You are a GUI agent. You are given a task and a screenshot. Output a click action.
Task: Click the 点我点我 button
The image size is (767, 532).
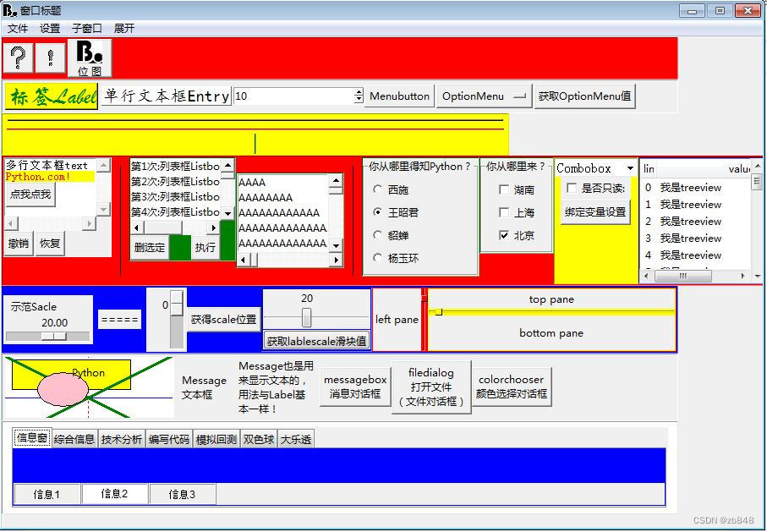coord(30,194)
